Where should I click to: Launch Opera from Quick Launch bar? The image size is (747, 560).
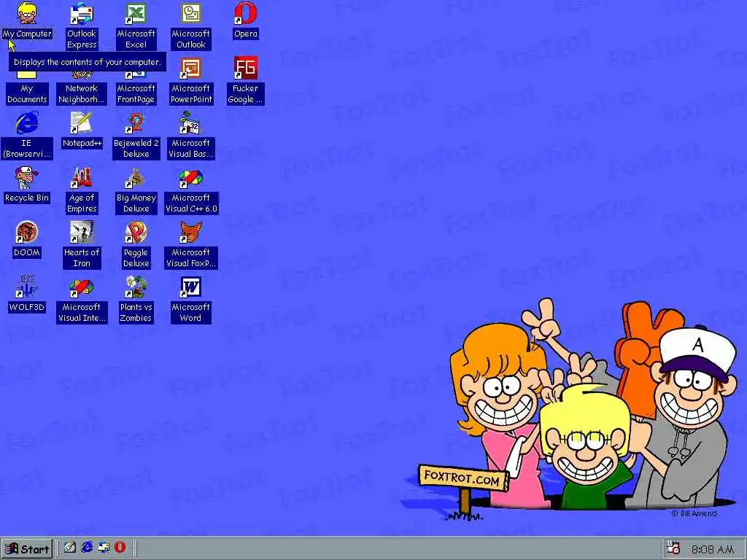tap(120, 547)
